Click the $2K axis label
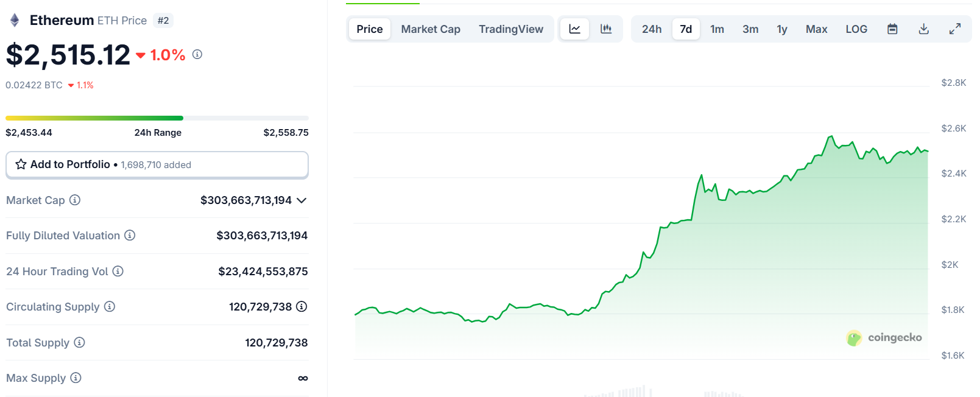Viewport: 980px width, 397px height. click(x=950, y=265)
